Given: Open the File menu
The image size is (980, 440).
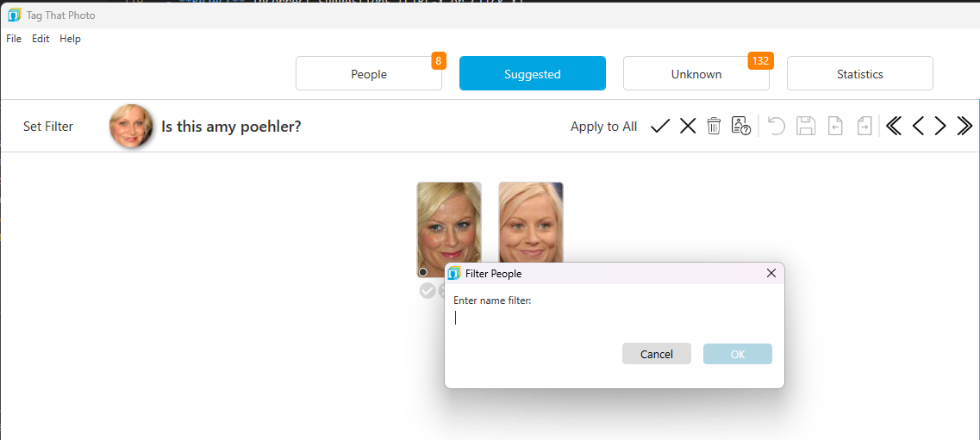Looking at the screenshot, I should 14,39.
